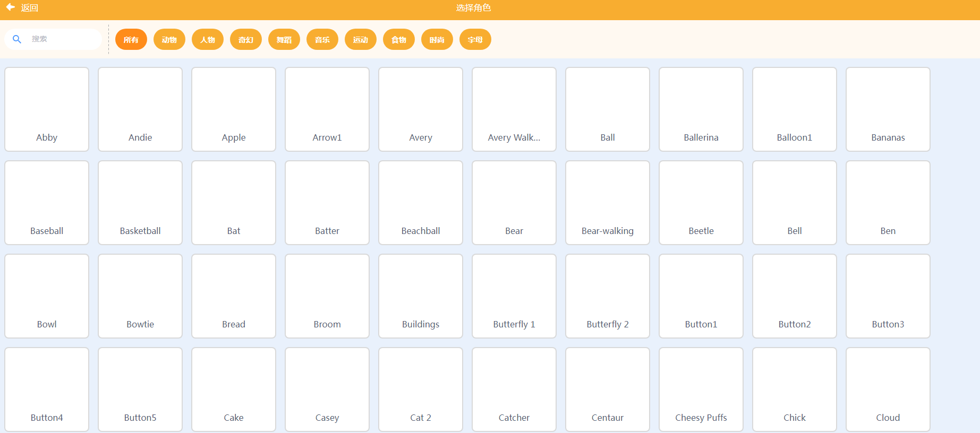Switch to the 音乐 category
The image size is (980, 433).
[322, 39]
